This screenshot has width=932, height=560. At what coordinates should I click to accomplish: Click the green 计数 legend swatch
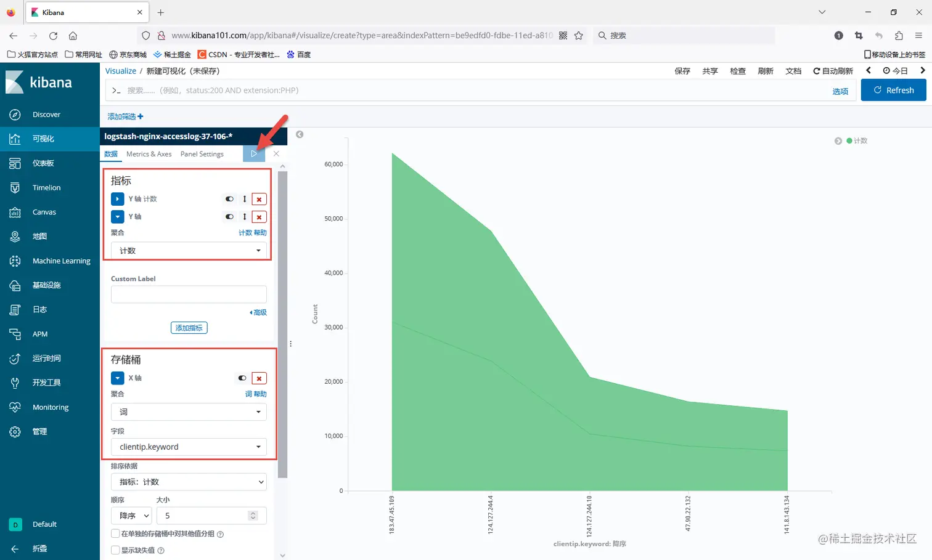point(849,141)
